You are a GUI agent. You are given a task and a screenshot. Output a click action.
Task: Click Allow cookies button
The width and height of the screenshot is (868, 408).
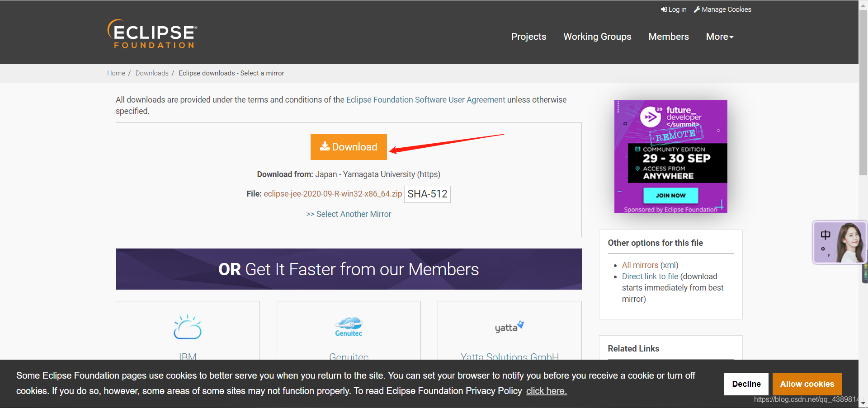coord(807,384)
